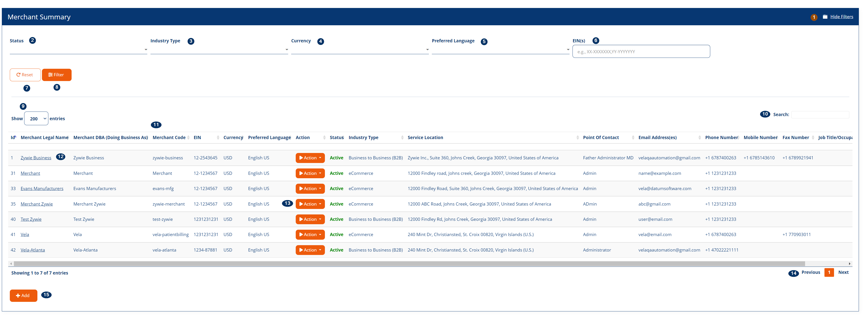Click the Hide Filters folder icon
Image resolution: width=868 pixels, height=318 pixels.
825,17
